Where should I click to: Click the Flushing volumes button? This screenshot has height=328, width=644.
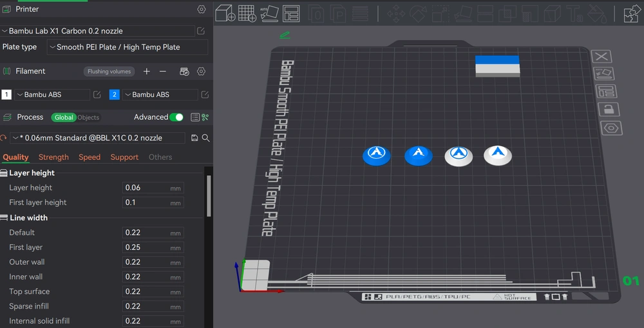[x=109, y=72]
